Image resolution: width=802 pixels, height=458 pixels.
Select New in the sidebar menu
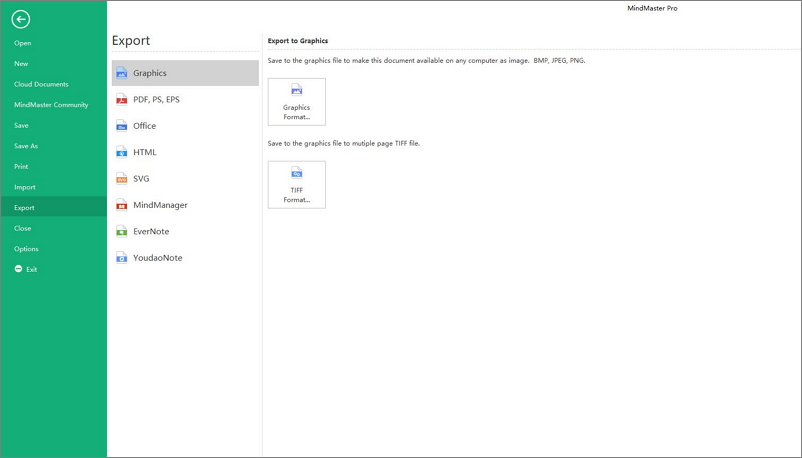[x=21, y=64]
